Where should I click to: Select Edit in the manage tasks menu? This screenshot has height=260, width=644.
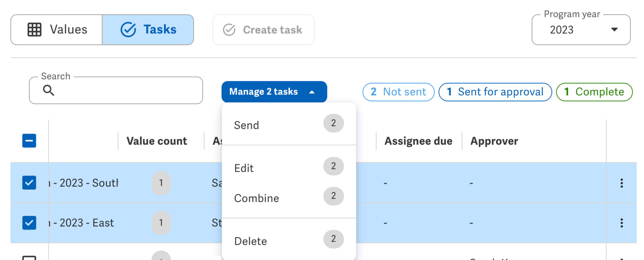point(244,168)
